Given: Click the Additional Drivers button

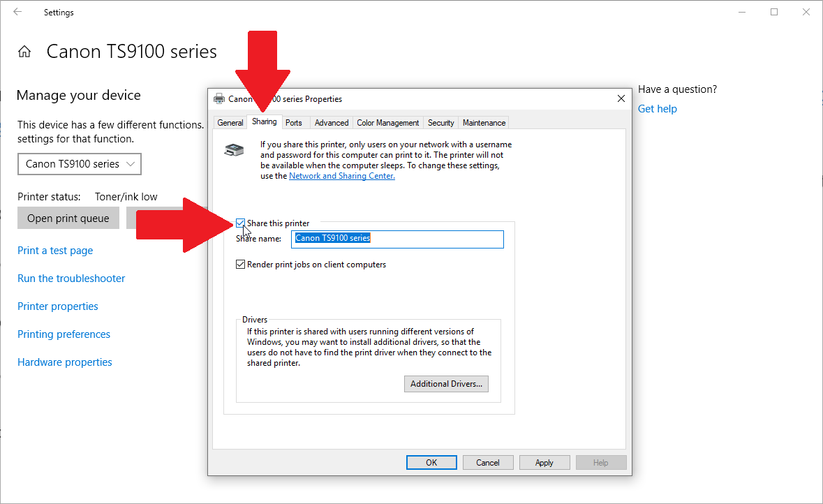Looking at the screenshot, I should 446,384.
